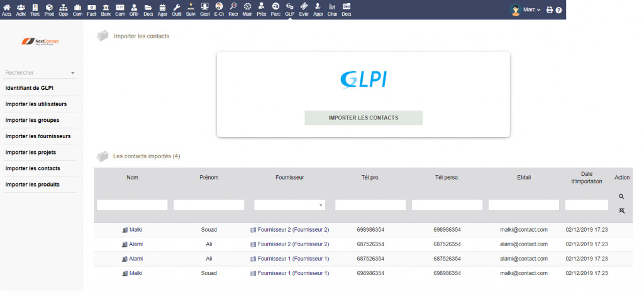644x297 pixels.
Task: Click the print icon in header
Action: point(550,10)
